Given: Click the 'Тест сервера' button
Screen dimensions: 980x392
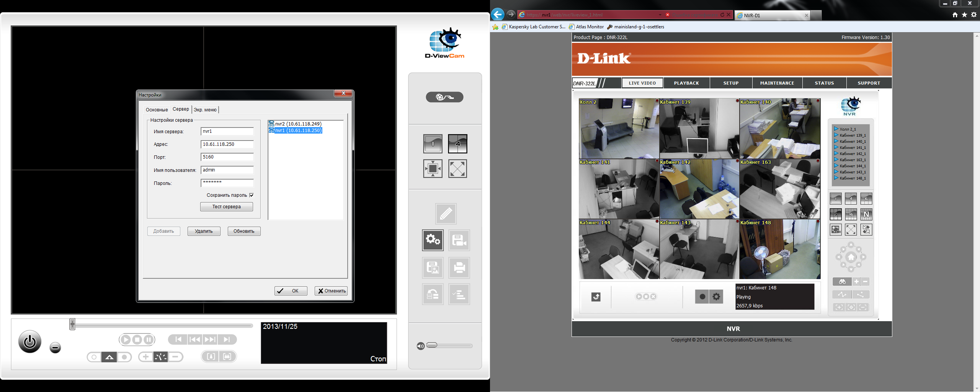Looking at the screenshot, I should click(227, 207).
